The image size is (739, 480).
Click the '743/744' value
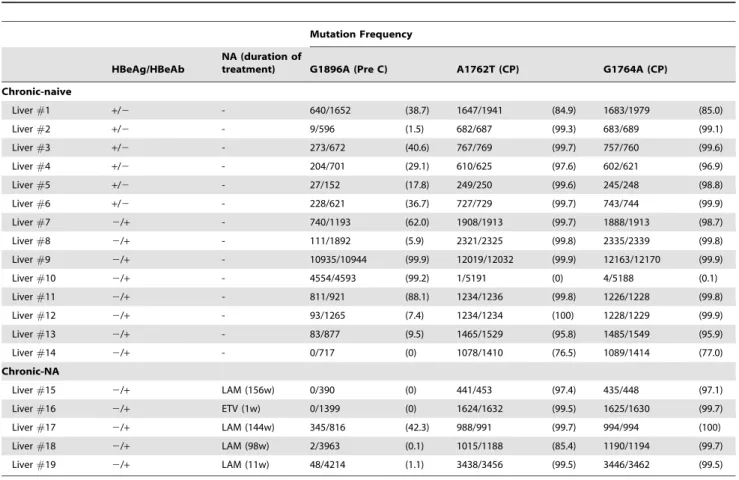tap(621, 203)
